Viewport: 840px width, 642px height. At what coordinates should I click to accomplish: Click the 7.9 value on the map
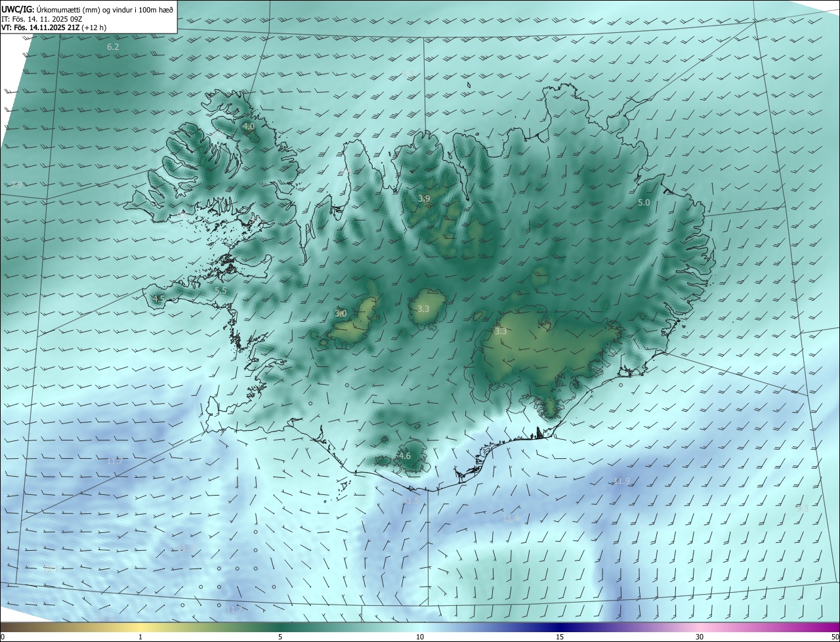[17, 185]
